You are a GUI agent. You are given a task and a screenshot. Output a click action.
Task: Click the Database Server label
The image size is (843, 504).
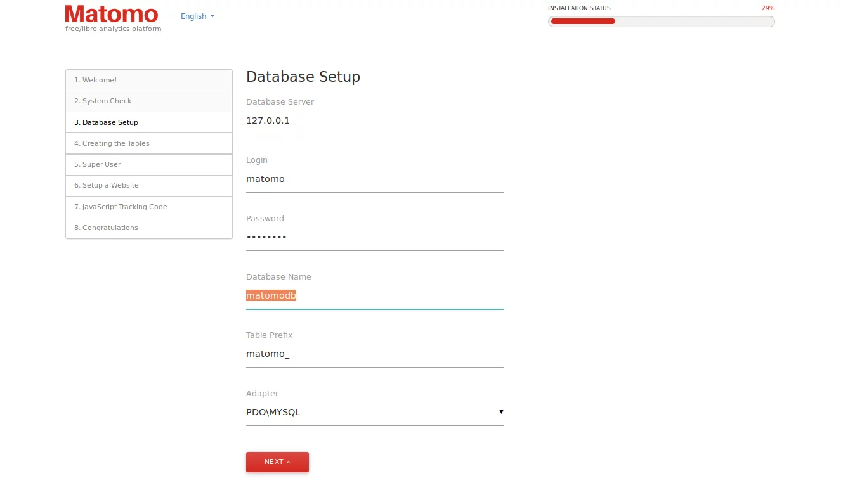point(280,102)
